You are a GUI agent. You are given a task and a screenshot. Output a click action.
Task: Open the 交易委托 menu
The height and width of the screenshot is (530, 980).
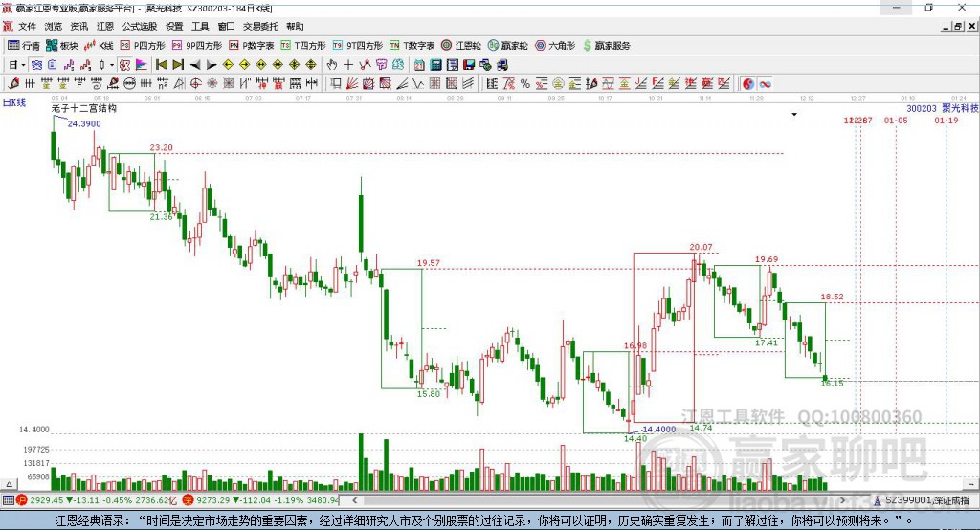260,26
